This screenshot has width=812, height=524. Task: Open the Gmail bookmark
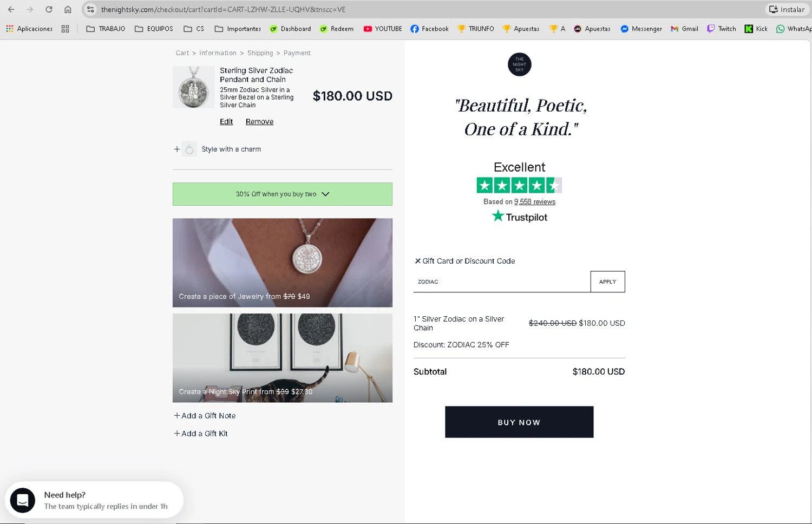tap(684, 29)
